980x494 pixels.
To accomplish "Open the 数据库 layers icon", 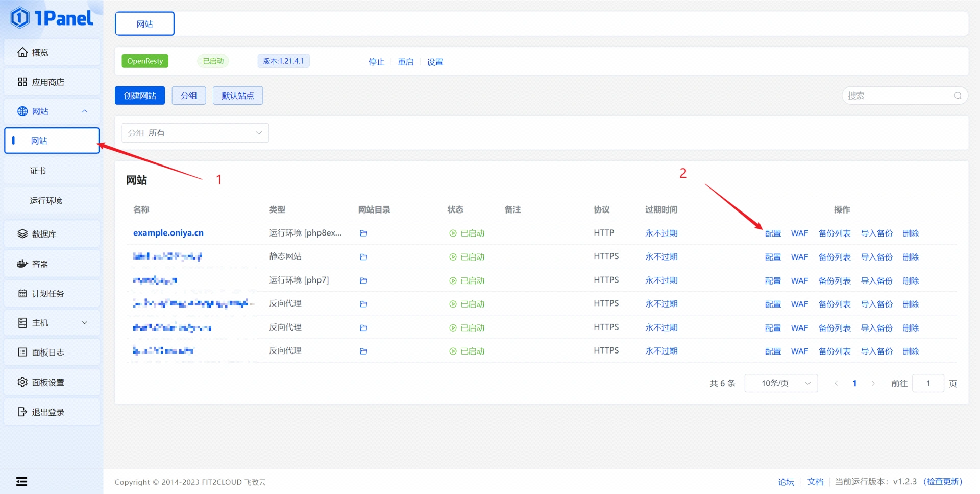I will coord(22,233).
